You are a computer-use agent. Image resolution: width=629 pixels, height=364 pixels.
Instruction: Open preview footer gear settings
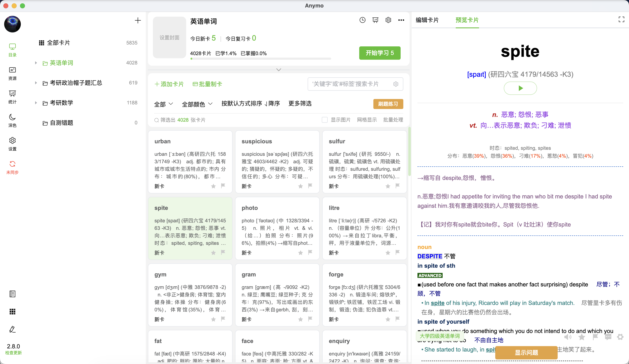point(620,337)
